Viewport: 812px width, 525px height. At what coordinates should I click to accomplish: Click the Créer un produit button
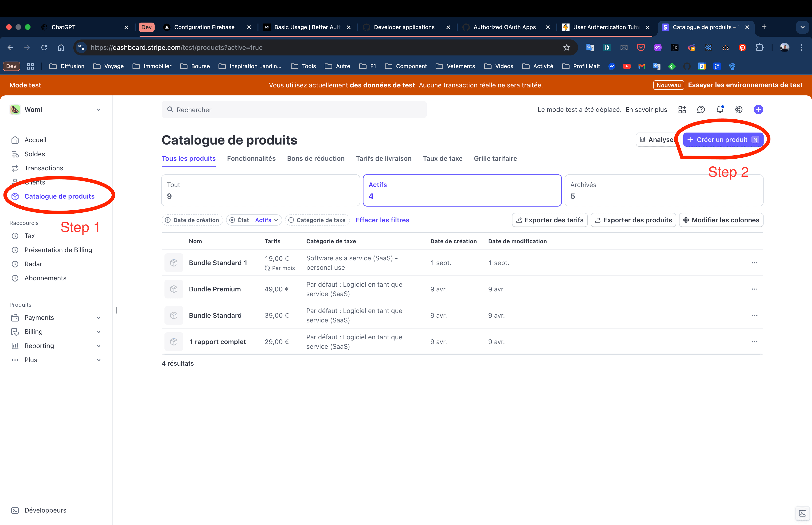tap(723, 140)
